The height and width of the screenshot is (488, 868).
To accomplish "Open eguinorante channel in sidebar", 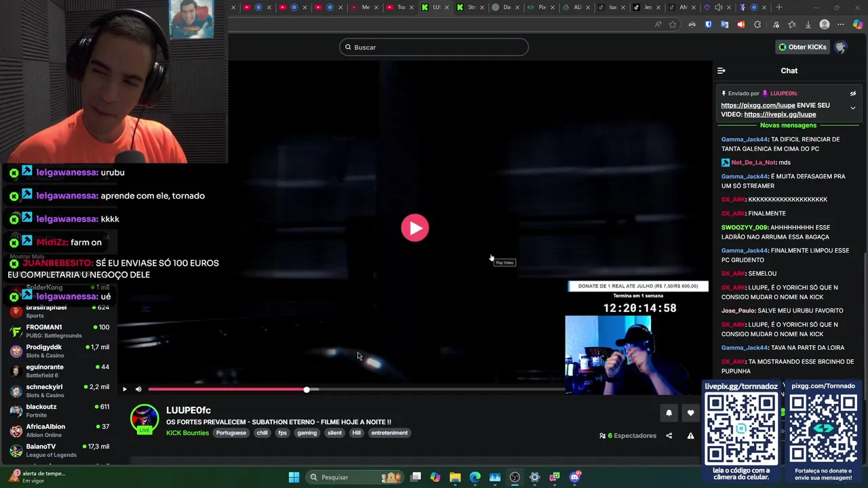I will coord(60,371).
